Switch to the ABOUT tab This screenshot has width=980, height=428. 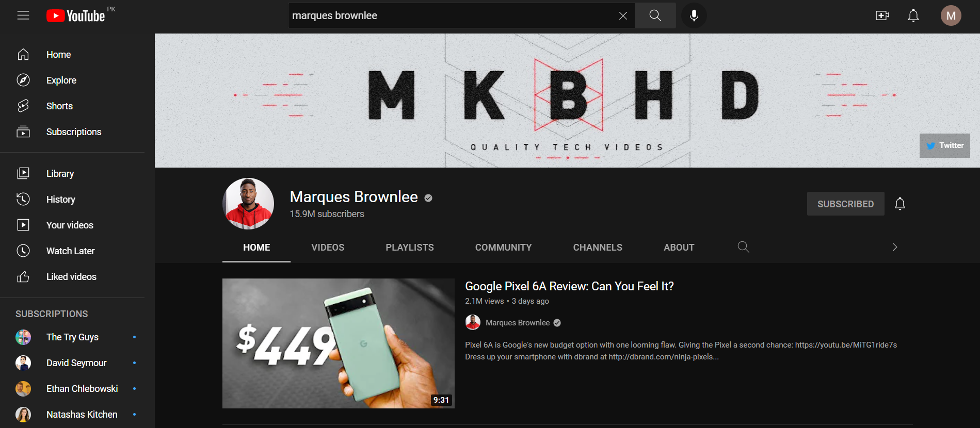click(679, 248)
